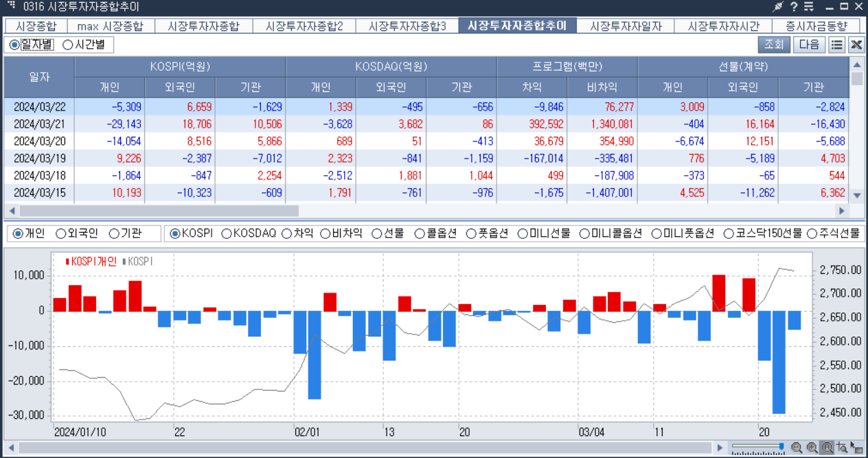The image size is (868, 458).
Task: Click the table's scroll left arrow
Action: [10, 211]
